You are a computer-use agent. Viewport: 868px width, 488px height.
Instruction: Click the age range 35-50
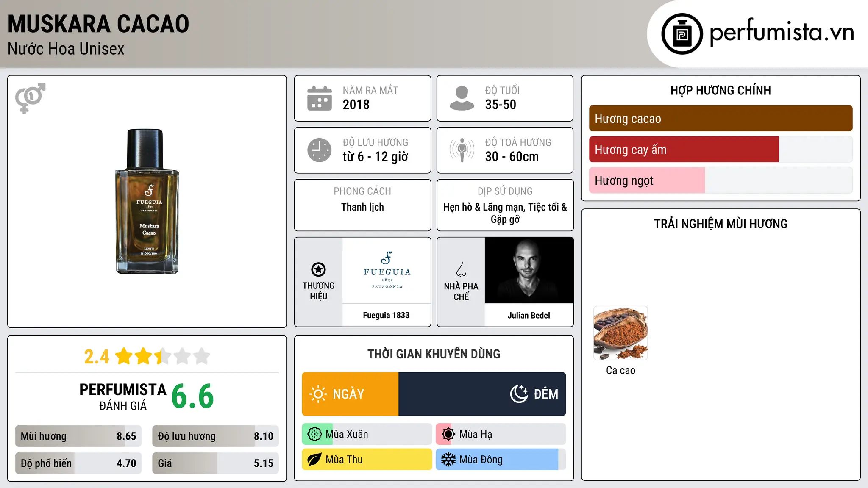(501, 105)
